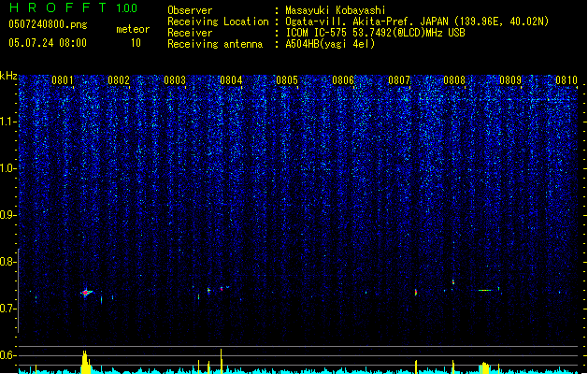588x374 pixels.
Task: Click the A504HB(yagi 4el) antenna text
Action: (x=330, y=44)
